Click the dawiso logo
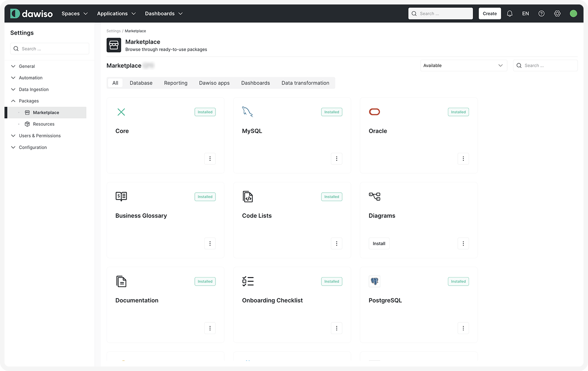This screenshot has width=588, height=371. click(x=31, y=13)
